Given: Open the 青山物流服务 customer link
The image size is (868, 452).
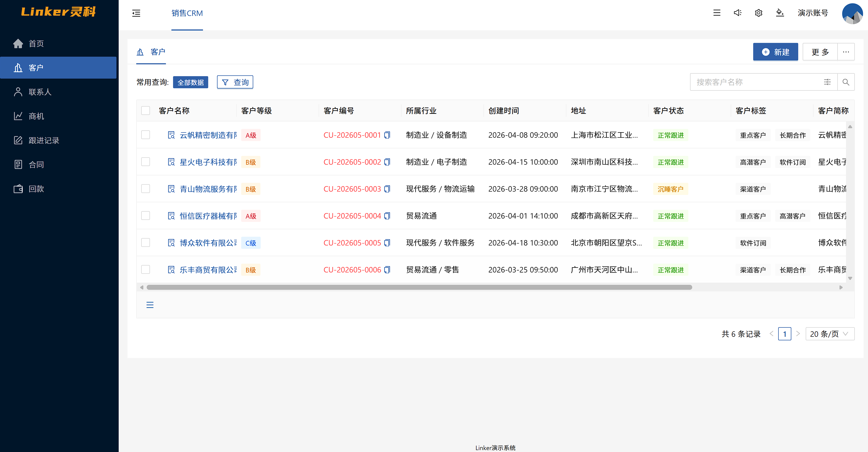Looking at the screenshot, I should point(208,189).
